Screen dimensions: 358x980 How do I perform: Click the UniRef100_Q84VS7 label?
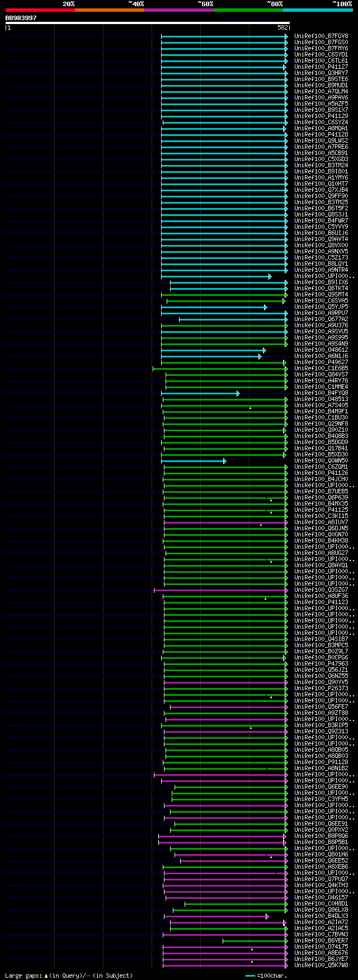(x=321, y=375)
